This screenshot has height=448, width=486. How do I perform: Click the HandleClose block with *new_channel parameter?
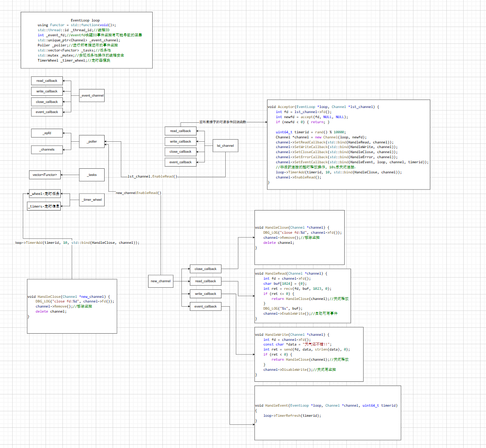pyautogui.click(x=72, y=306)
